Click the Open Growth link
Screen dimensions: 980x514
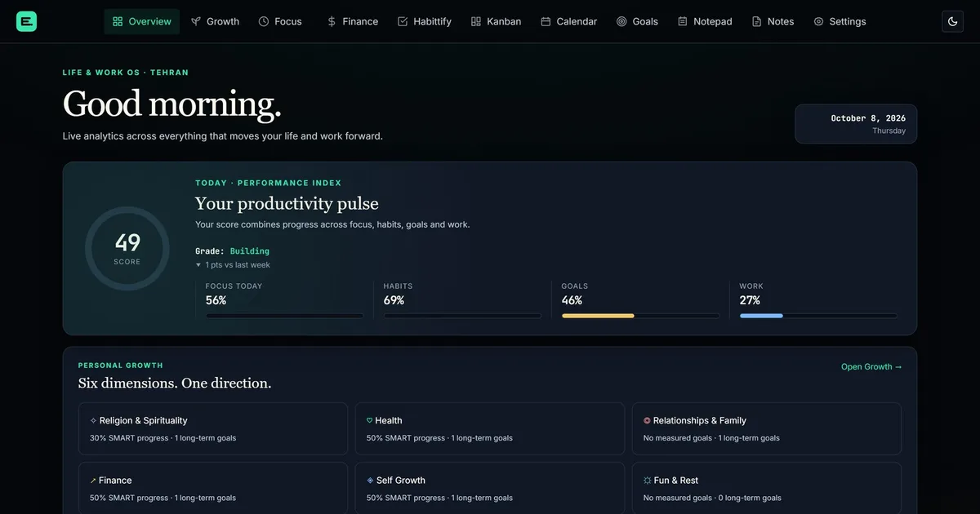[871, 367]
